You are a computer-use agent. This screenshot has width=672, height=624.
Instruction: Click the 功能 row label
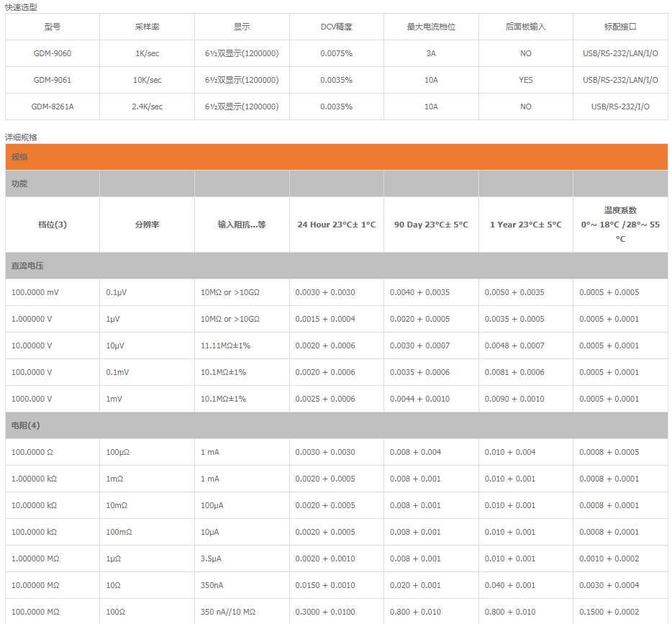[19, 184]
